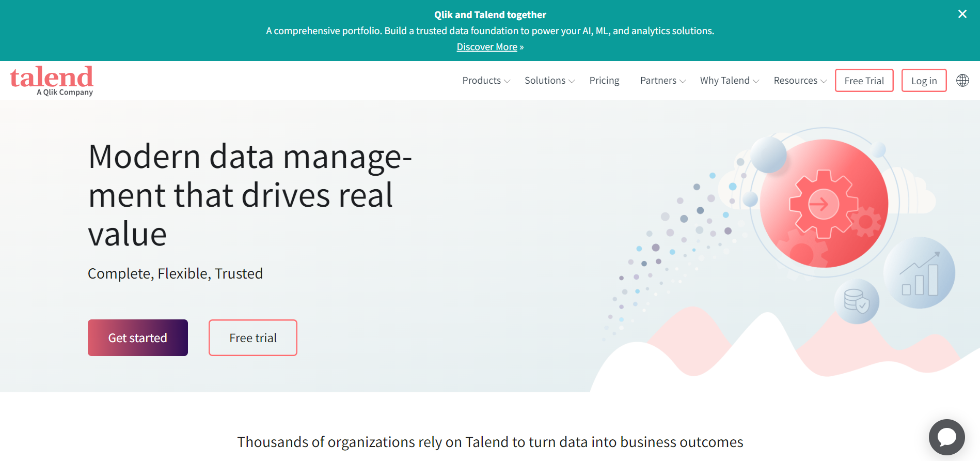Open the language selector globe icon
The width and height of the screenshot is (980, 461).
(x=962, y=80)
